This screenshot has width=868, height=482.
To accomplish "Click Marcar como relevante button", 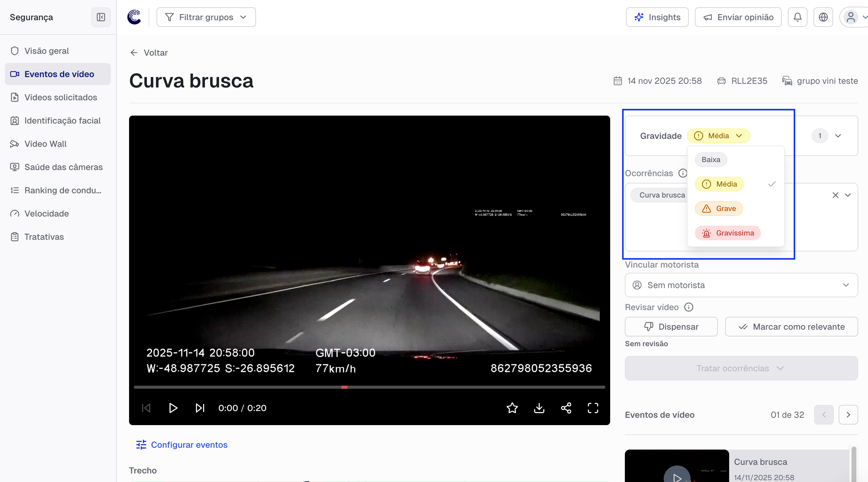I will pyautogui.click(x=791, y=327).
